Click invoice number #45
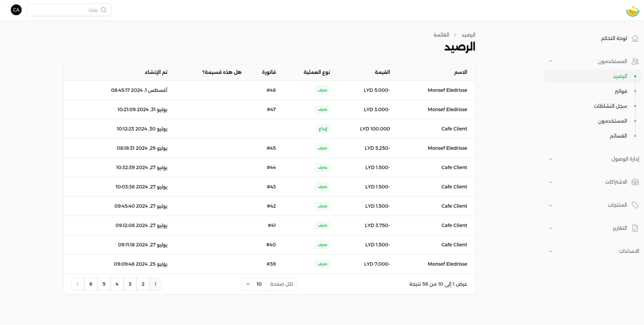The image size is (644, 325). click(x=271, y=148)
